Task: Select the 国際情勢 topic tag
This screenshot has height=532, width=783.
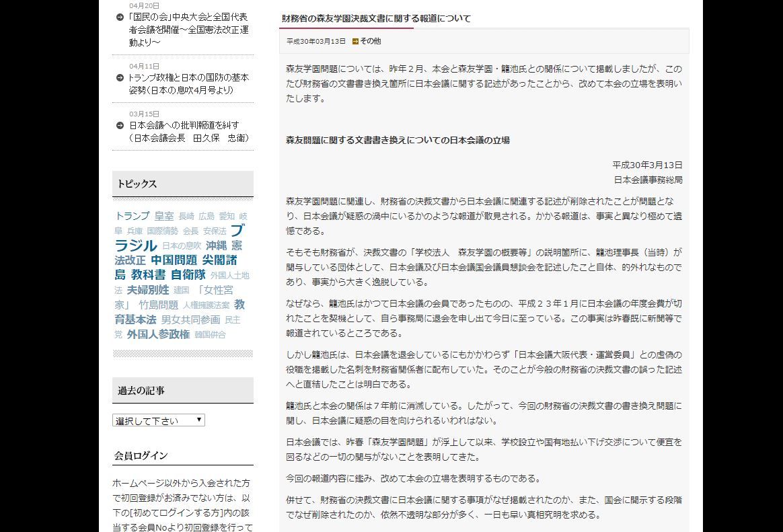Action: [x=162, y=231]
